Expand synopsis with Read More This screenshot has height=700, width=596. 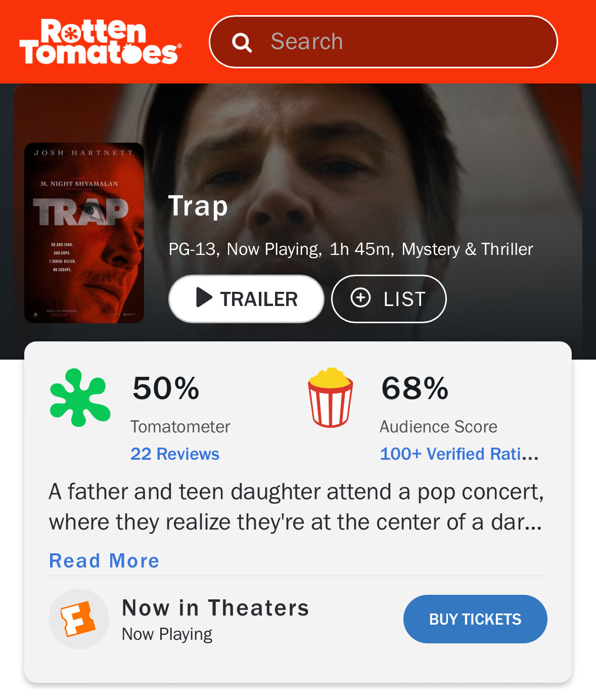tap(104, 560)
